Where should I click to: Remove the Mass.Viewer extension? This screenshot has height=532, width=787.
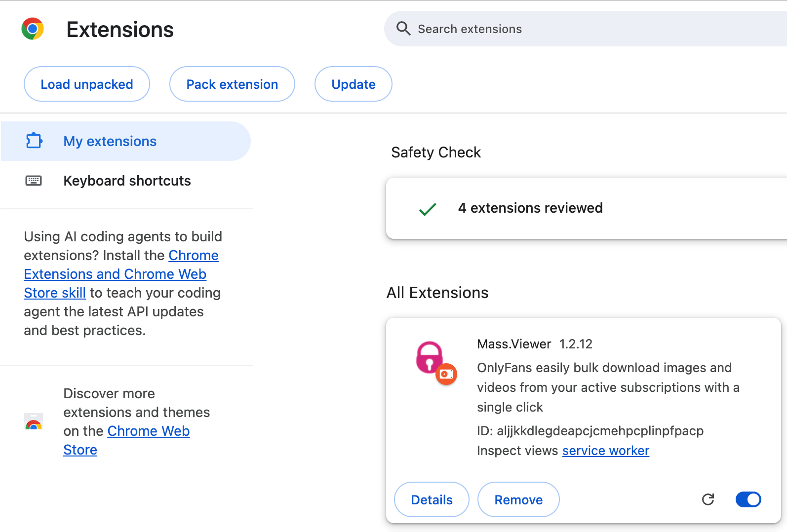(518, 499)
